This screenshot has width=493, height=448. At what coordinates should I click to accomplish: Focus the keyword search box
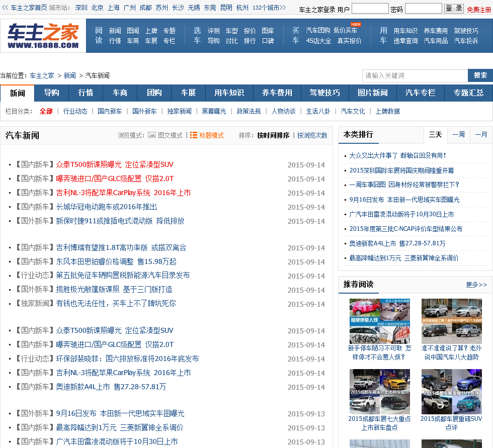pyautogui.click(x=415, y=76)
